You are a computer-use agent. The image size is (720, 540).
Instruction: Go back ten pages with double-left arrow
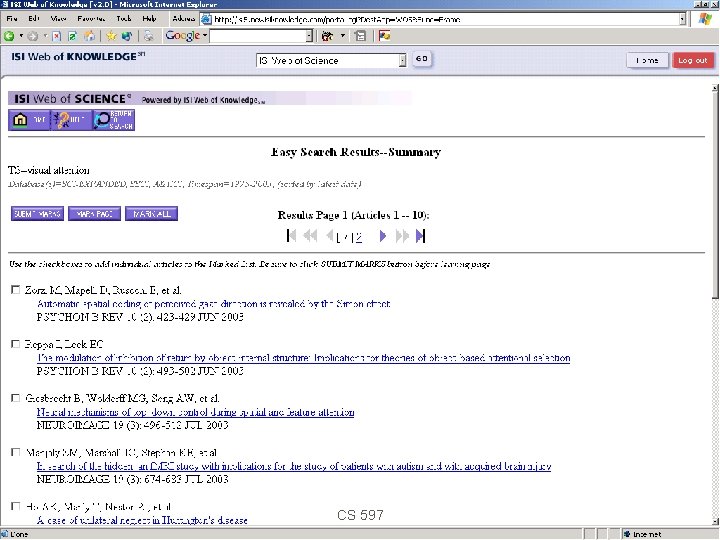pyautogui.click(x=310, y=236)
